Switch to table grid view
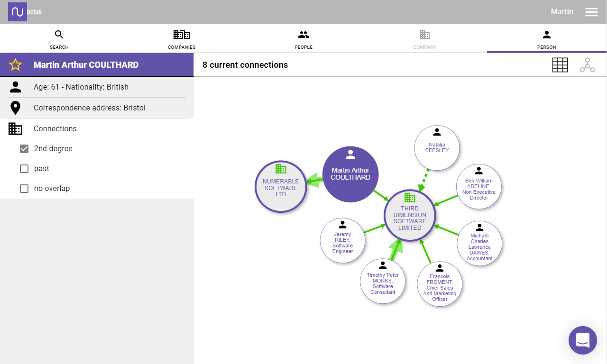 [x=560, y=65]
